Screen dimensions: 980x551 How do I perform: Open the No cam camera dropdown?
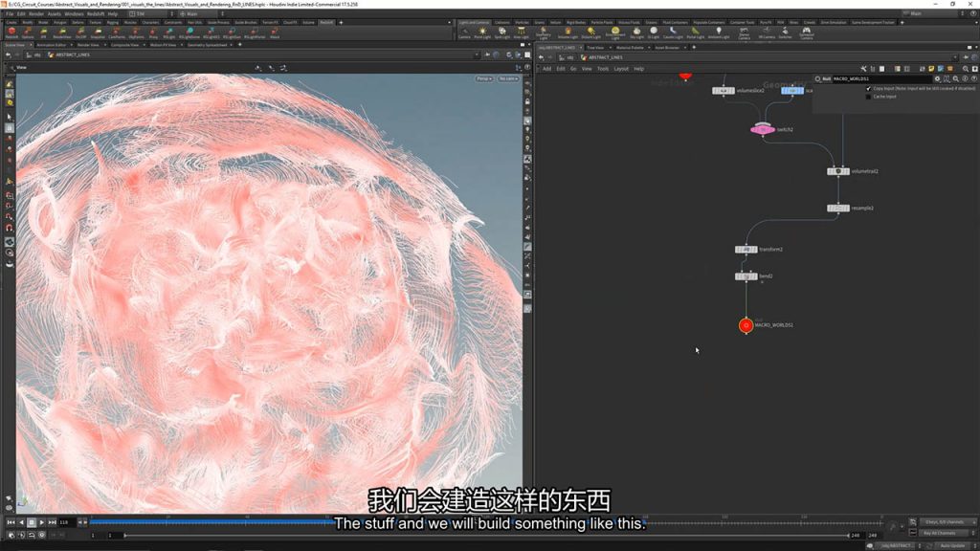(508, 78)
